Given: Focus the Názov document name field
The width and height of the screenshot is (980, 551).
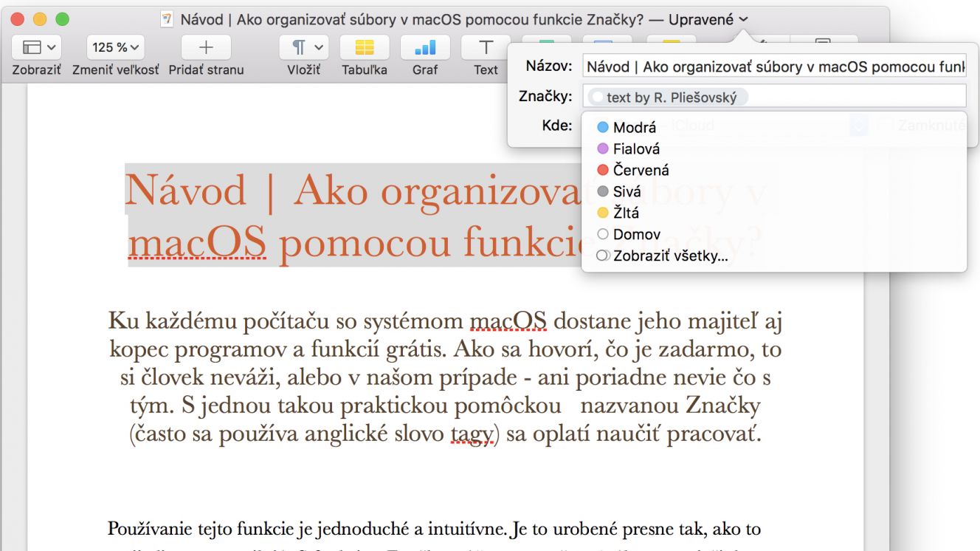Looking at the screenshot, I should [x=773, y=66].
